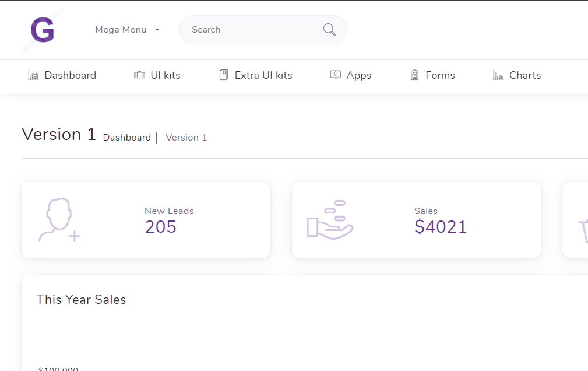588x371 pixels.
Task: Click the hand with coins Sales icon
Action: [330, 220]
